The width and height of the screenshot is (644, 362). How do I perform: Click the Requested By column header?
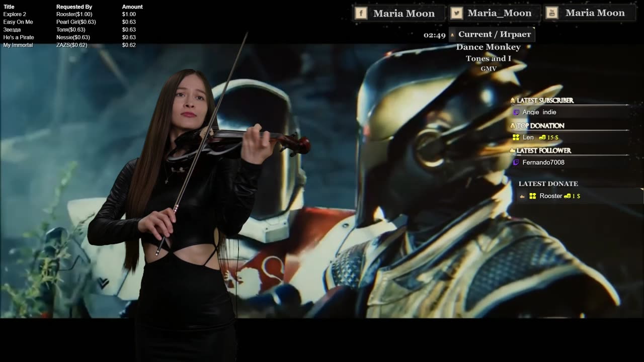pyautogui.click(x=74, y=7)
